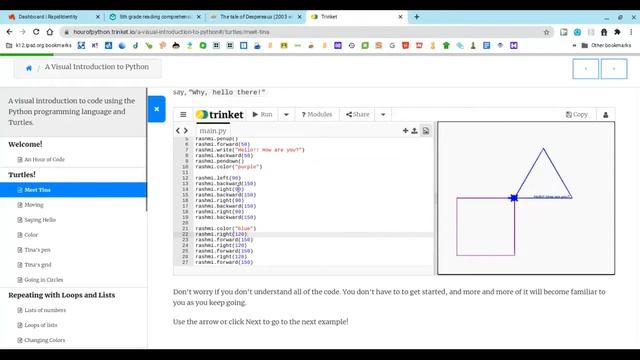
Task: Open the Lists of numbers lesson
Action: pyautogui.click(x=45, y=310)
